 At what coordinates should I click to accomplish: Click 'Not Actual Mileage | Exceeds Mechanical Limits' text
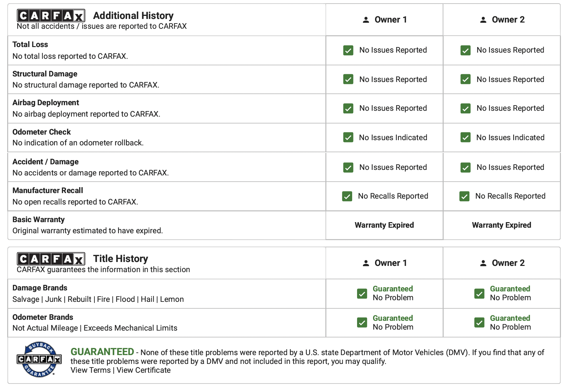click(95, 328)
